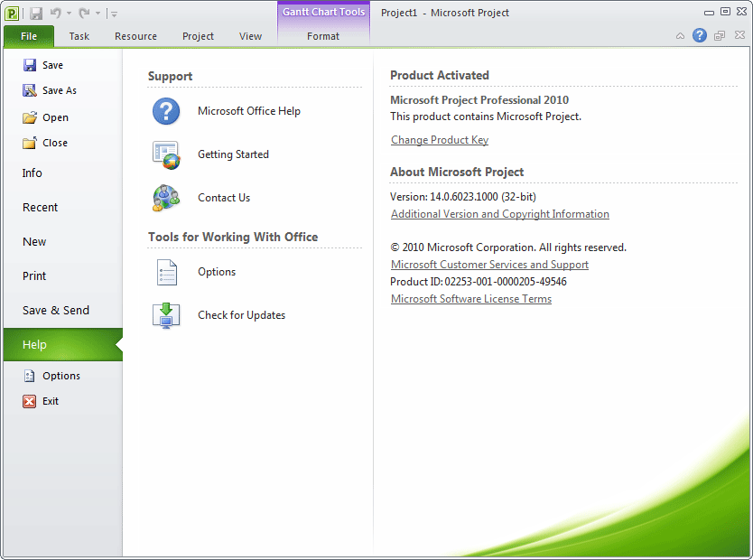The image size is (753, 560).
Task: Switch to the Resource ribbon tab
Action: pyautogui.click(x=136, y=36)
